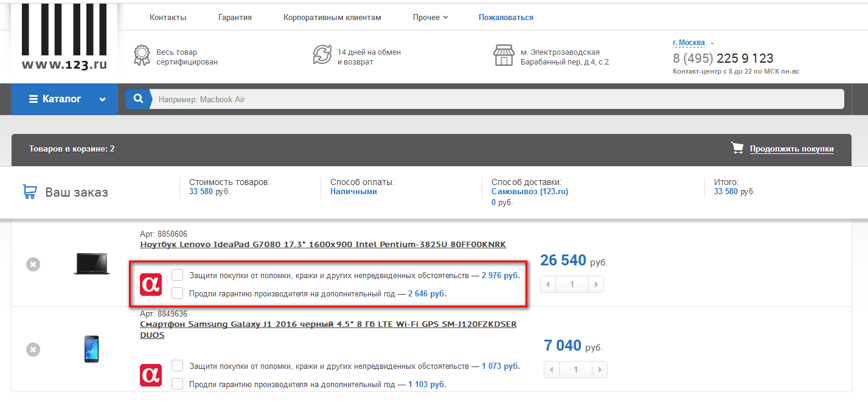Open Samsung Galaxy J1 thumbnail image
The image size is (868, 420).
[91, 349]
